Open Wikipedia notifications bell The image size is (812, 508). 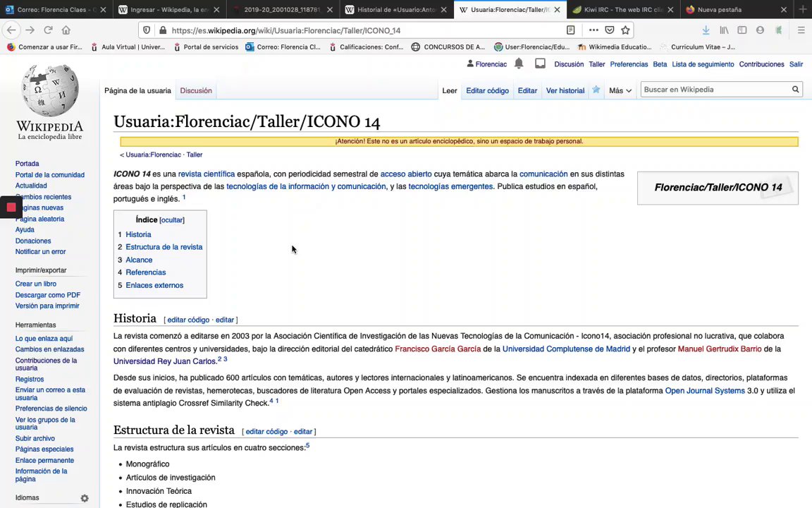pos(518,64)
